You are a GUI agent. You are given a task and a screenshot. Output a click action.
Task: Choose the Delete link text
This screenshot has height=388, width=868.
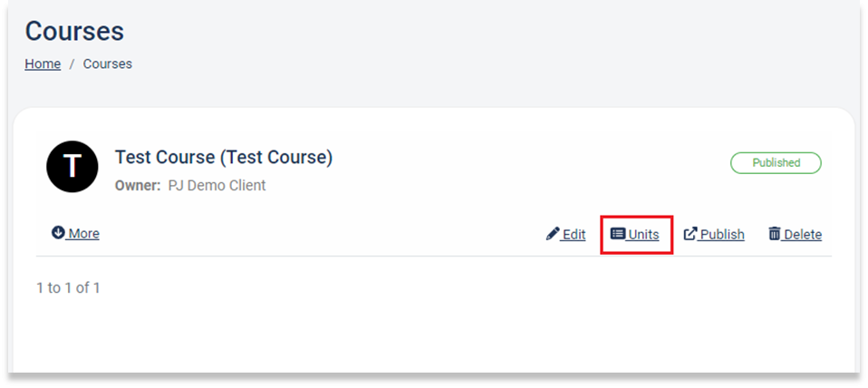click(x=802, y=235)
